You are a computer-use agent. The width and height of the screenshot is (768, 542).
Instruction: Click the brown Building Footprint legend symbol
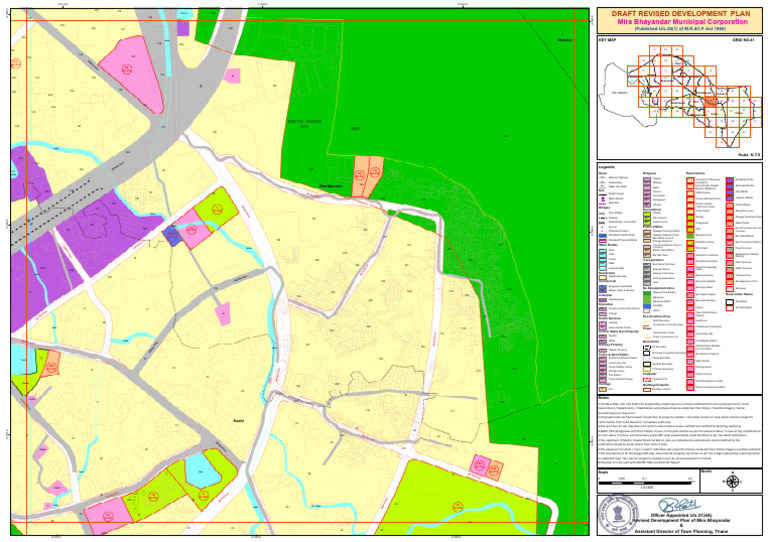[x=647, y=390]
